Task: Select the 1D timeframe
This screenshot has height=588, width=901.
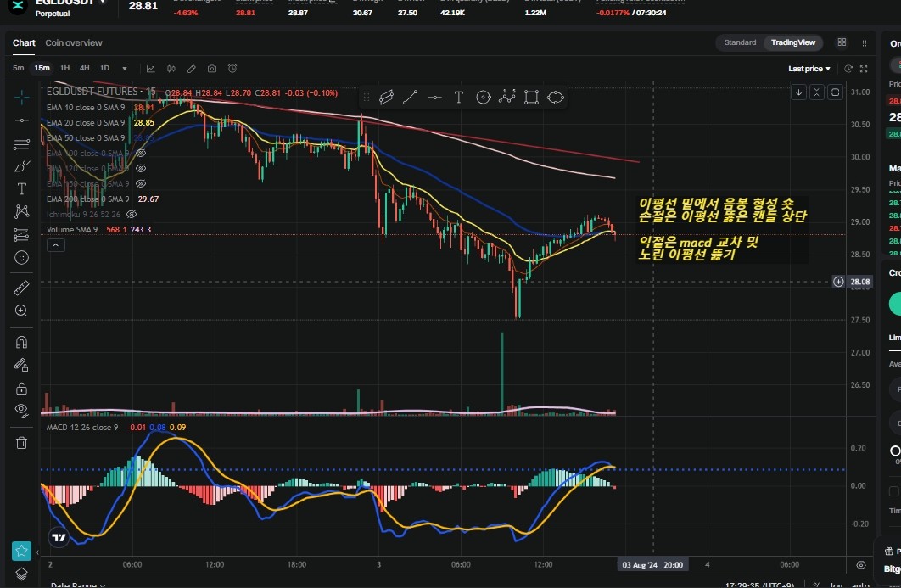Action: (104, 68)
